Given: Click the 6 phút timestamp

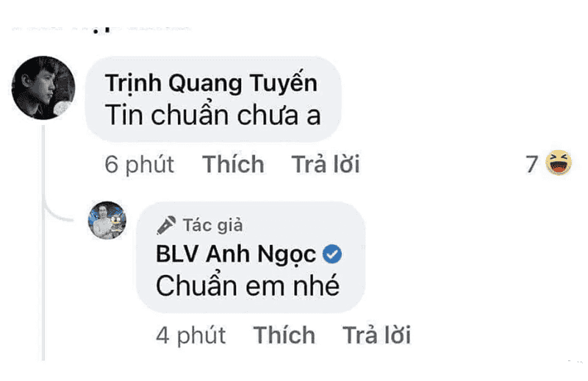Looking at the screenshot, I should 140,165.
